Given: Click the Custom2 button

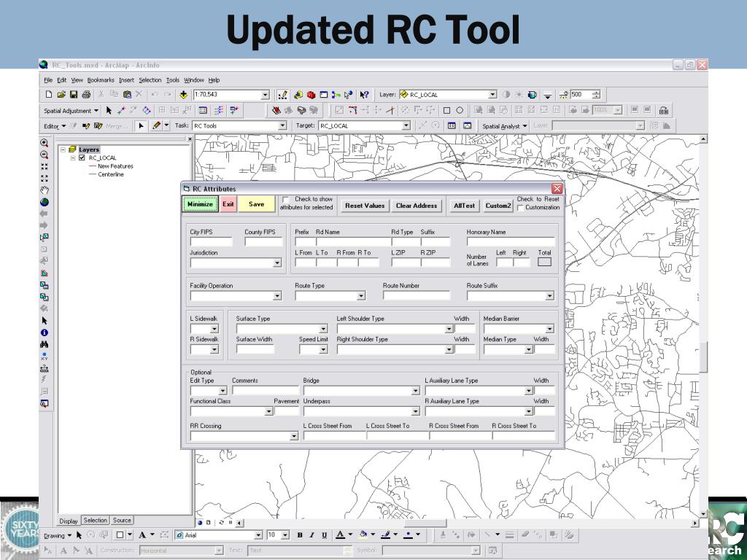Looking at the screenshot, I should (x=498, y=206).
